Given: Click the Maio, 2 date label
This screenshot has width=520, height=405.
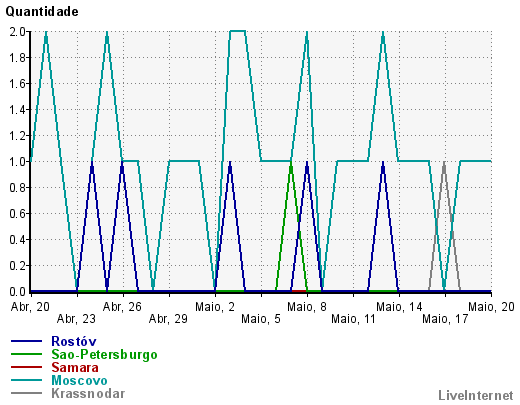Looking at the screenshot, I should click(215, 307).
